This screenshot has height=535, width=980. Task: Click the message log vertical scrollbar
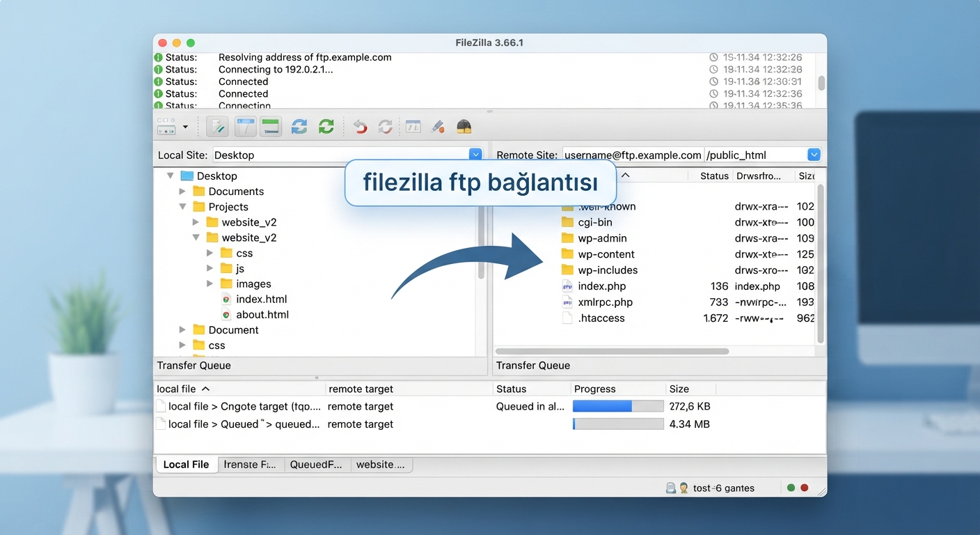coord(821,83)
